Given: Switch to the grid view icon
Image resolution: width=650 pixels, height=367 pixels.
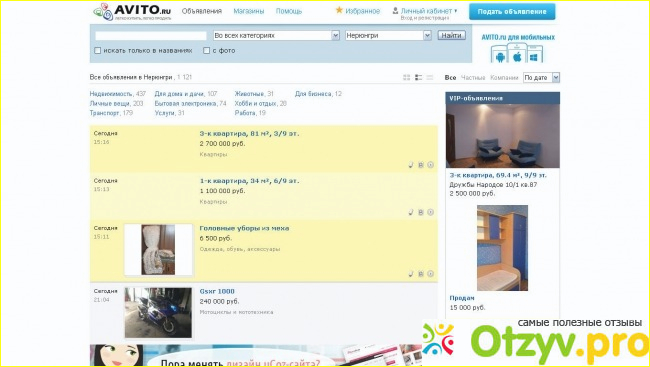Looking at the screenshot, I should (406, 78).
